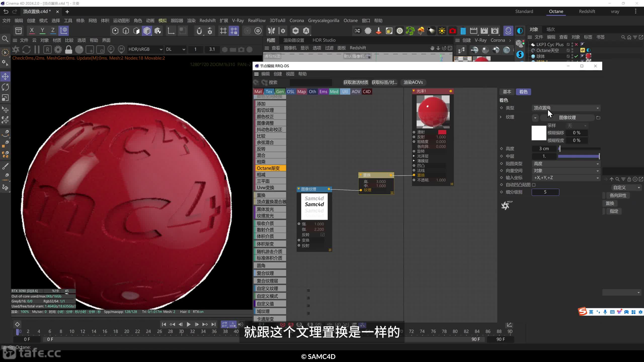Toggle the Y axis lock icon
The width and height of the screenshot is (644, 362).
[42, 31]
